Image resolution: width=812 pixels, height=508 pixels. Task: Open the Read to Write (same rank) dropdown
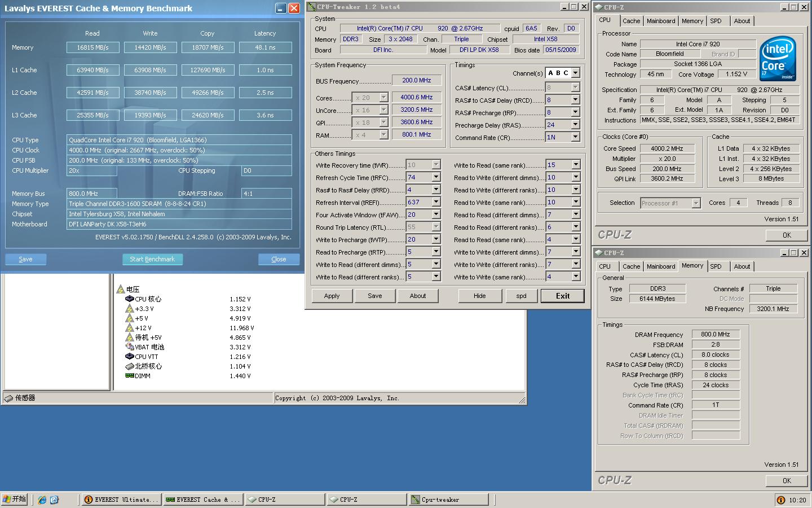click(576, 202)
